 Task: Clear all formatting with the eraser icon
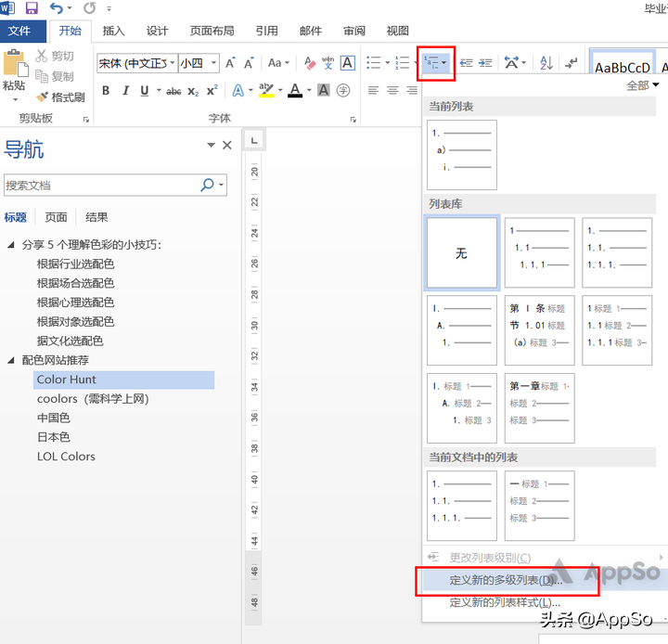pos(310,63)
